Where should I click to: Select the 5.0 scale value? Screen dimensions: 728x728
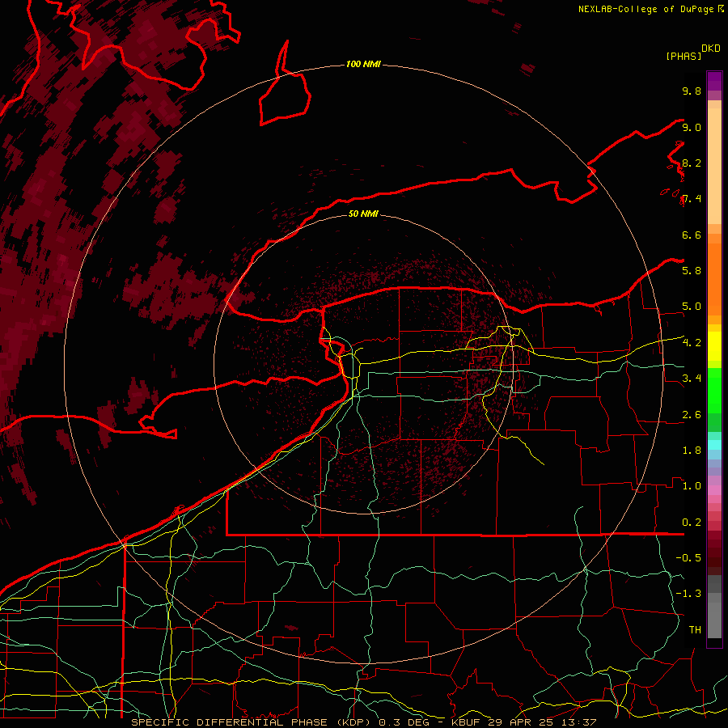(x=692, y=307)
